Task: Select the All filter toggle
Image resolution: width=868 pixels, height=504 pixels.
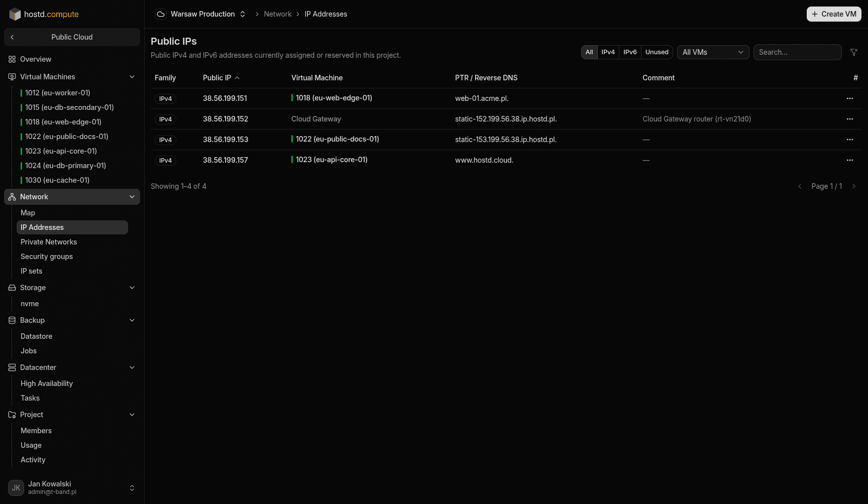Action: 589,52
